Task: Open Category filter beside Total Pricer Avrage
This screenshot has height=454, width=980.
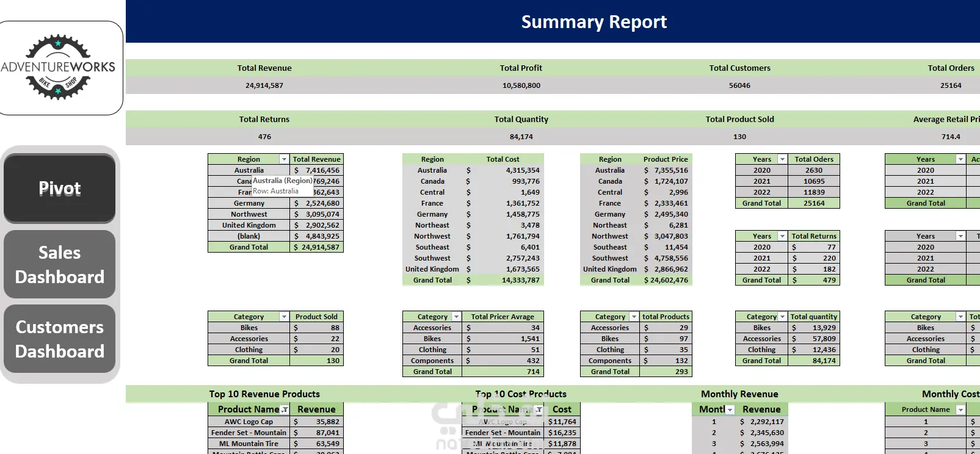Action: (x=456, y=317)
